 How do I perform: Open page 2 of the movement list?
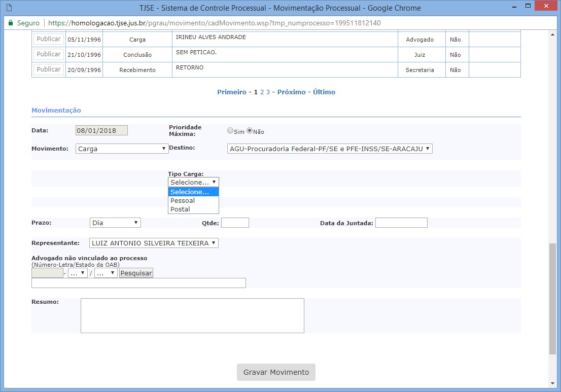click(262, 92)
